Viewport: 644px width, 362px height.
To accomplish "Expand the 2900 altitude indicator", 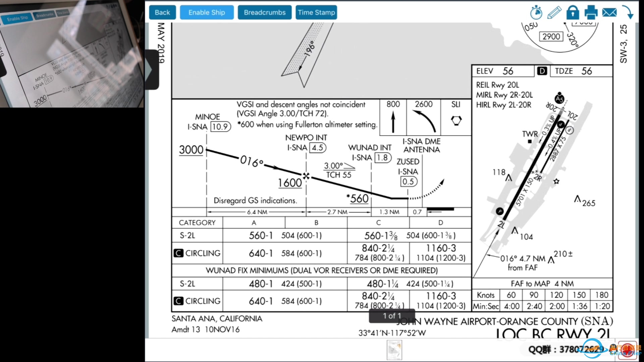I will coord(551,36).
